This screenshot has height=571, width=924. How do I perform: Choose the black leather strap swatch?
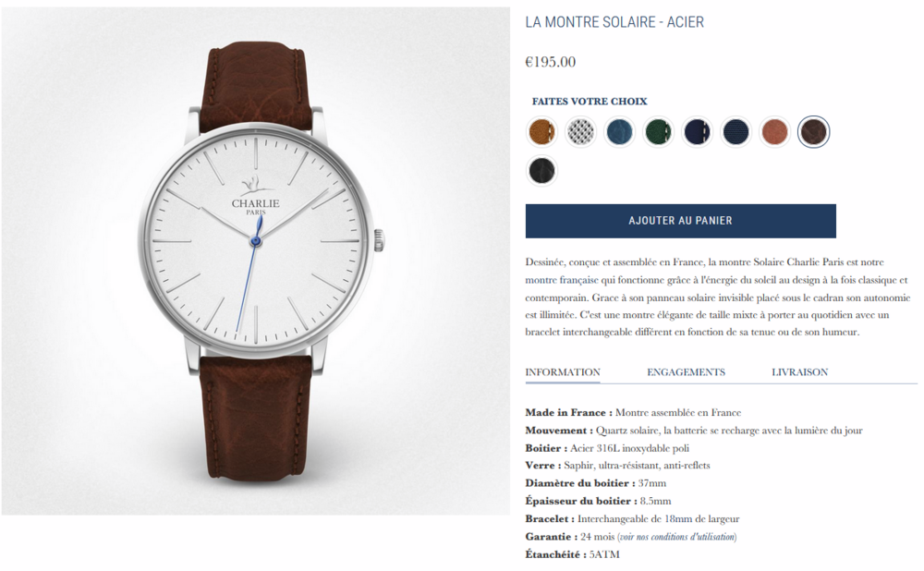(541, 171)
